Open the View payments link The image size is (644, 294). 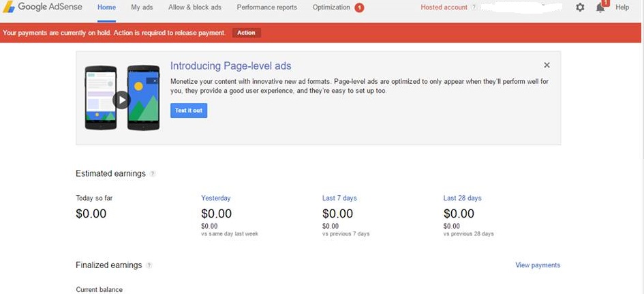[538, 265]
